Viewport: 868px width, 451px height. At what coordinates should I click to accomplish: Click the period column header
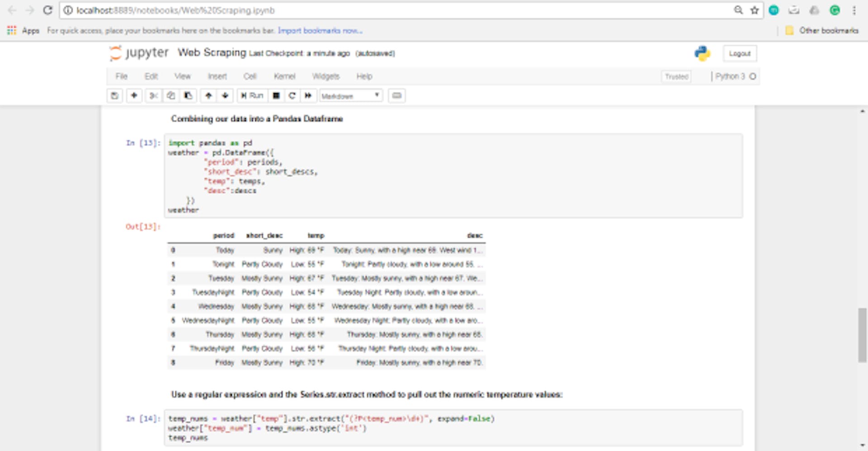pos(223,236)
